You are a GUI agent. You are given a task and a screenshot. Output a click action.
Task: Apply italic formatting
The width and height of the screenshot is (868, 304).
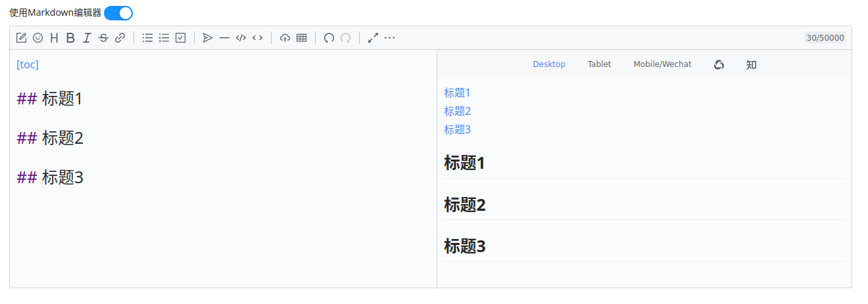click(x=87, y=38)
